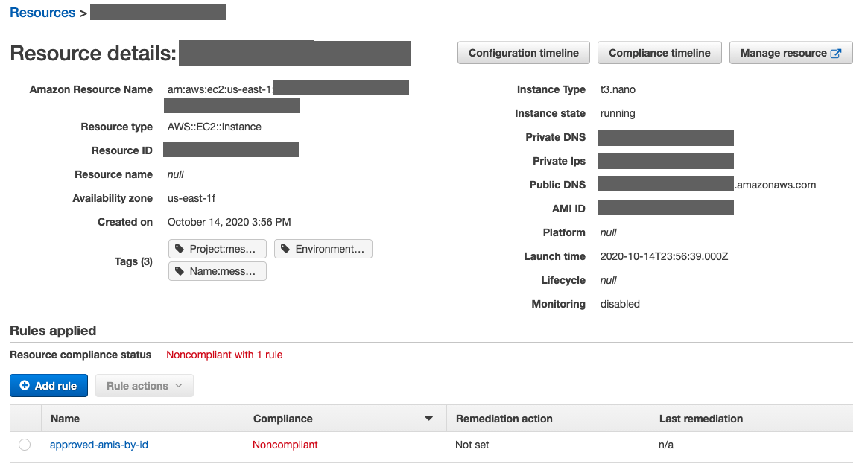Click the plus icon on Add rule

click(23, 385)
